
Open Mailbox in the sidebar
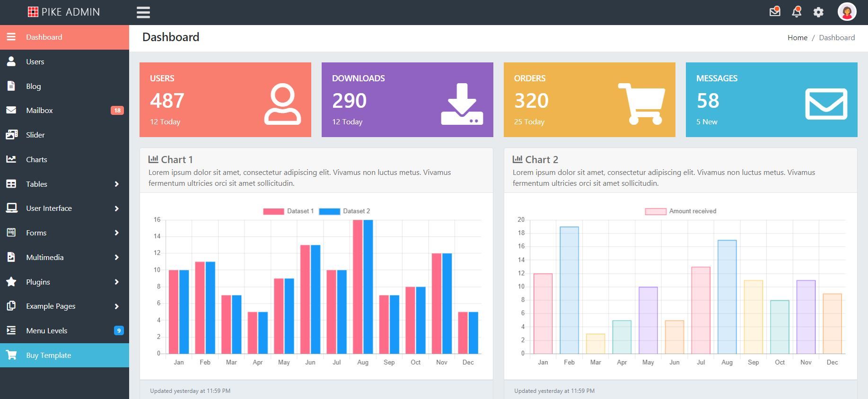[x=64, y=111]
